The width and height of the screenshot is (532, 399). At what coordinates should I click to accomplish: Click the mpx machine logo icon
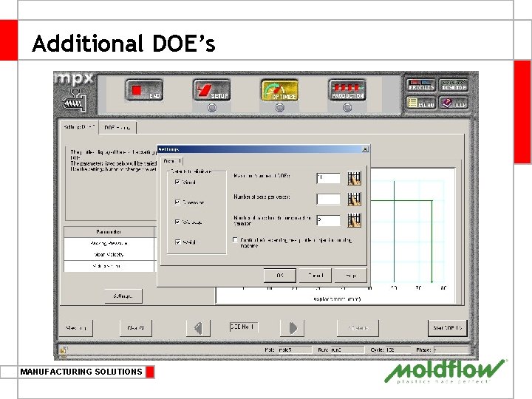(x=75, y=100)
